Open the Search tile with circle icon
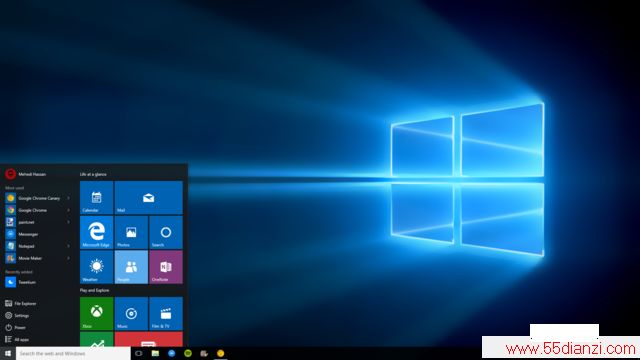The height and width of the screenshot is (360, 640). click(166, 232)
